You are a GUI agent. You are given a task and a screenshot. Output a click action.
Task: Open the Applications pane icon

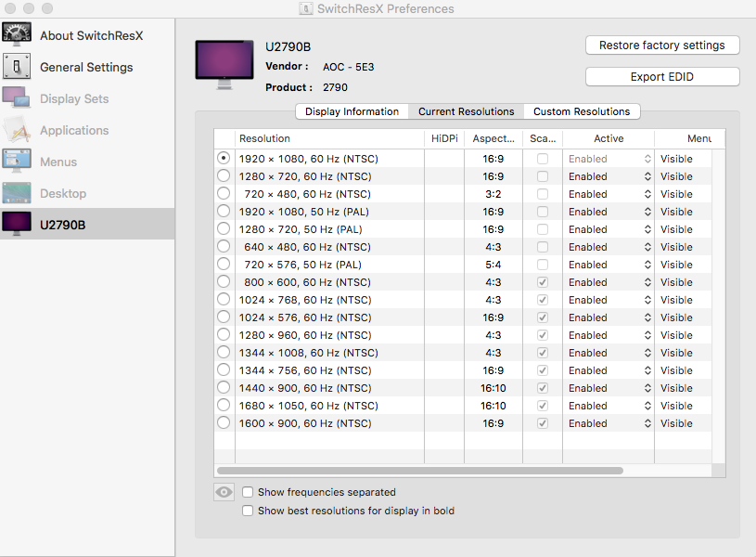click(x=17, y=130)
